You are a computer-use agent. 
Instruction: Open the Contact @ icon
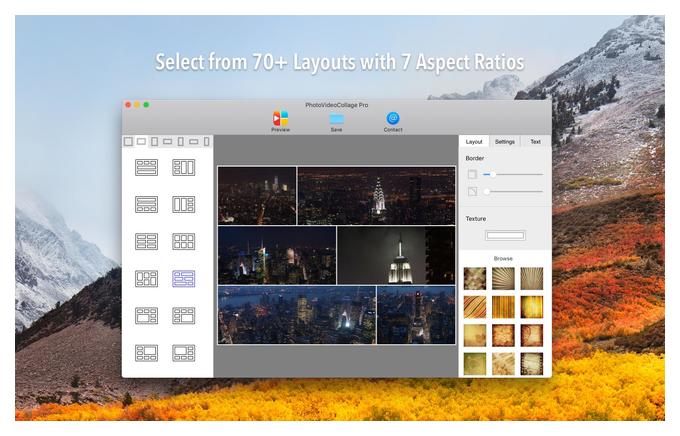(x=392, y=118)
